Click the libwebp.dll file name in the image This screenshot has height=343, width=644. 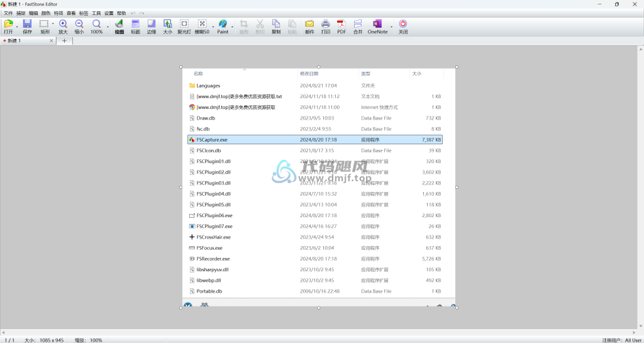(209, 281)
